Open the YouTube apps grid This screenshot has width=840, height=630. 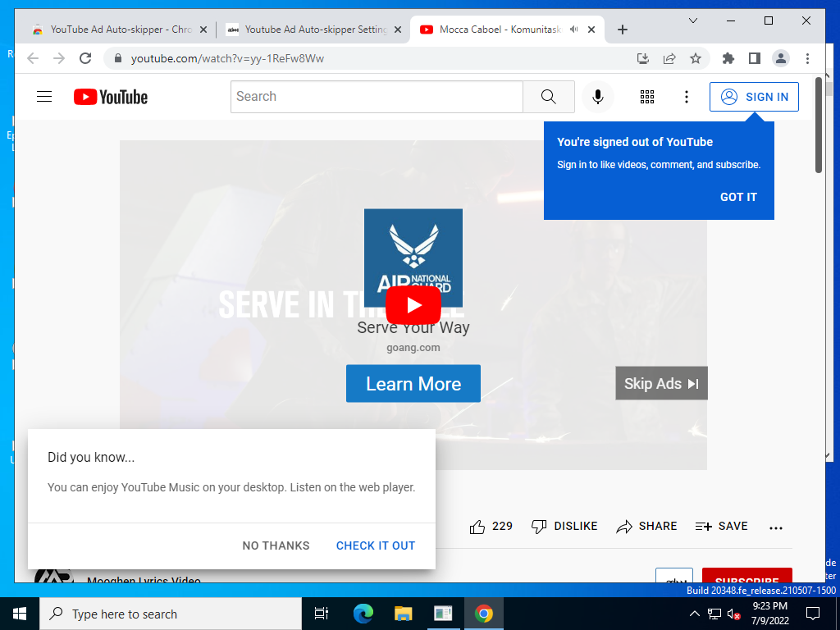click(647, 97)
